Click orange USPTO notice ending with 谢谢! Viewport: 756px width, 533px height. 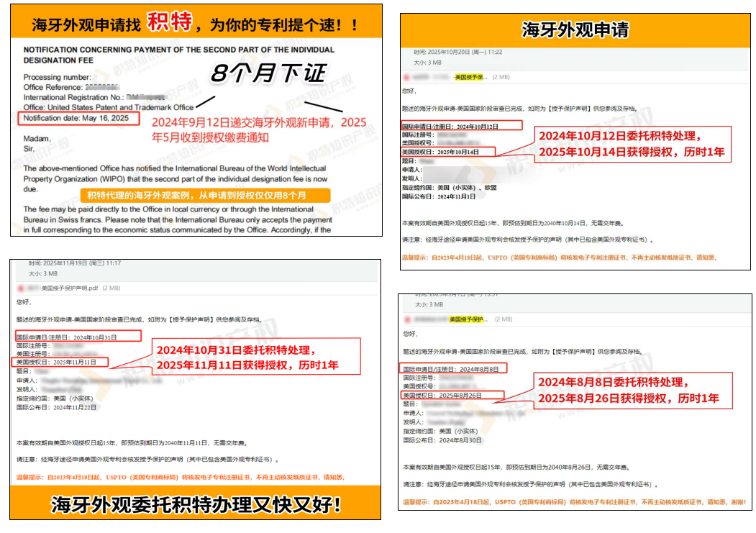point(574,502)
